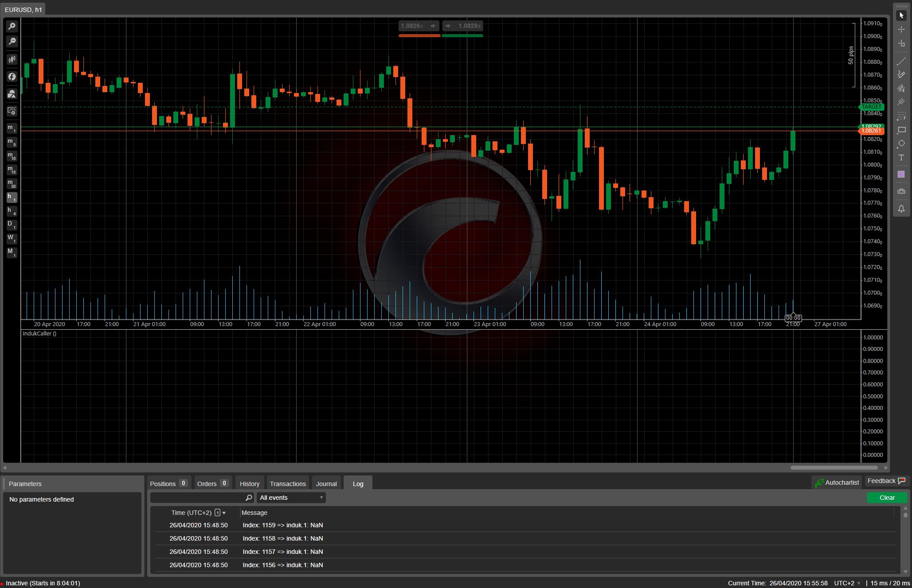Click the zoom out magnifier icon

12,42
